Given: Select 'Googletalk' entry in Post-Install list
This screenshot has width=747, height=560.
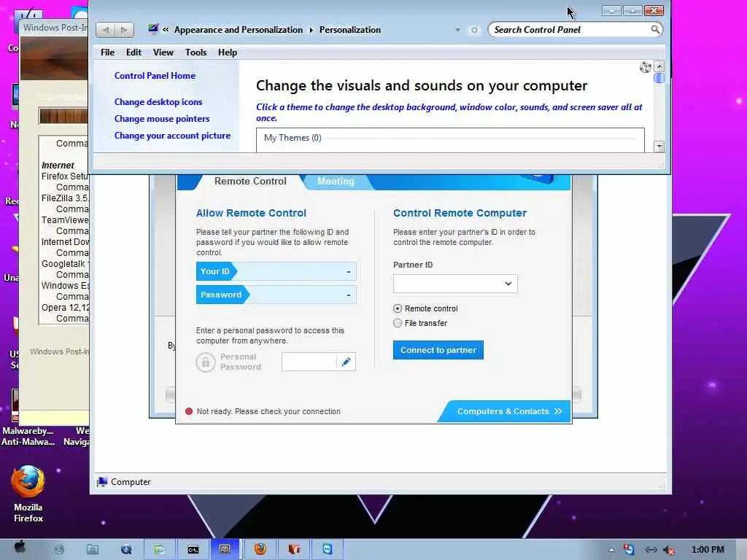Looking at the screenshot, I should coord(65,264).
